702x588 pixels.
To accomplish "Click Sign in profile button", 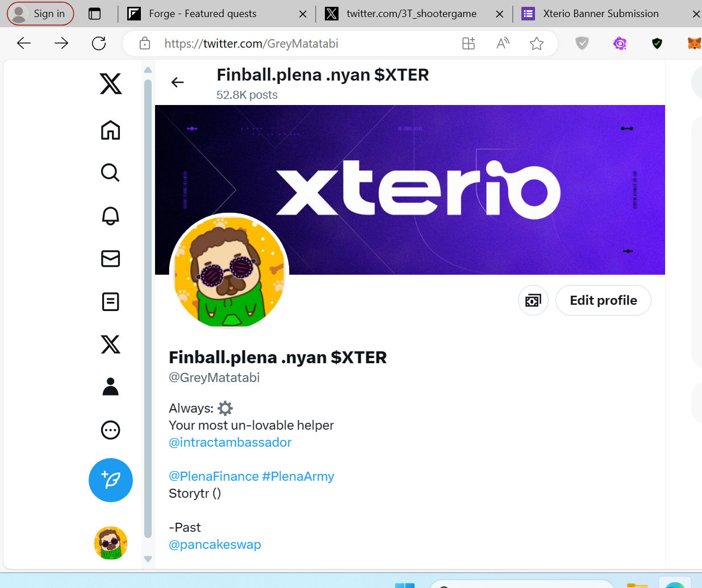I will [40, 14].
